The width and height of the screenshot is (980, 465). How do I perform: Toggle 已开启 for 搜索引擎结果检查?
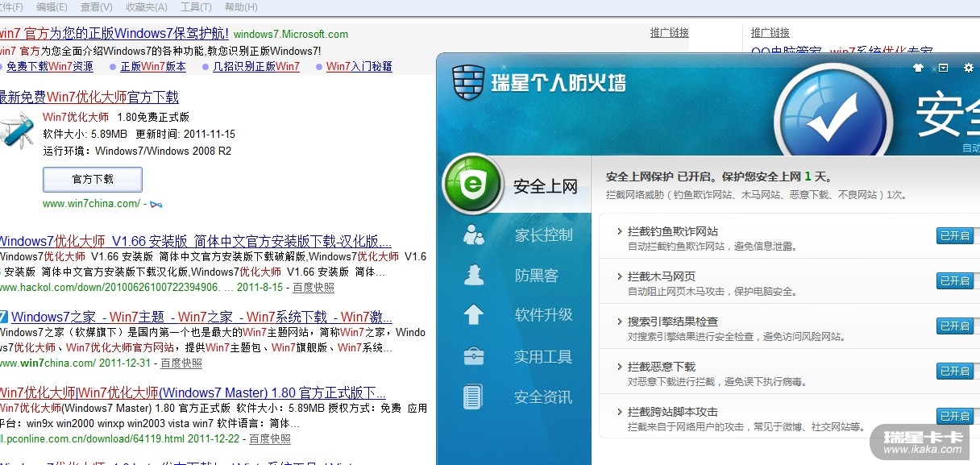coord(954,326)
